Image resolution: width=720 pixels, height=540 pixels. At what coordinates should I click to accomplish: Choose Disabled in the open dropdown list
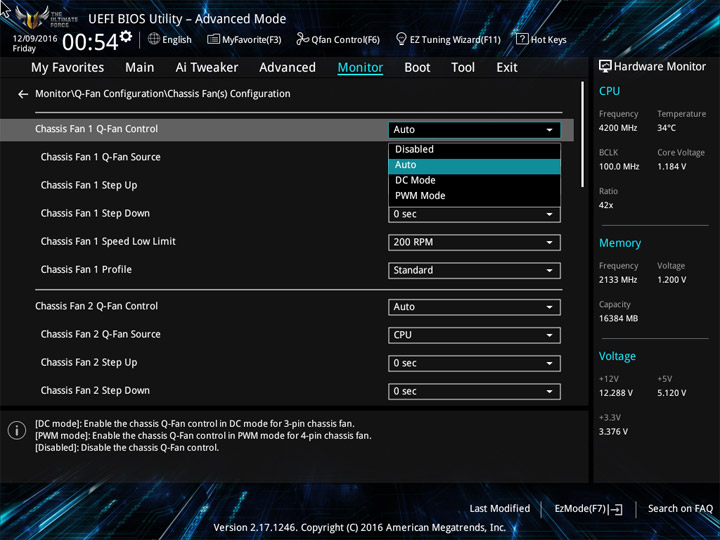[x=474, y=149]
